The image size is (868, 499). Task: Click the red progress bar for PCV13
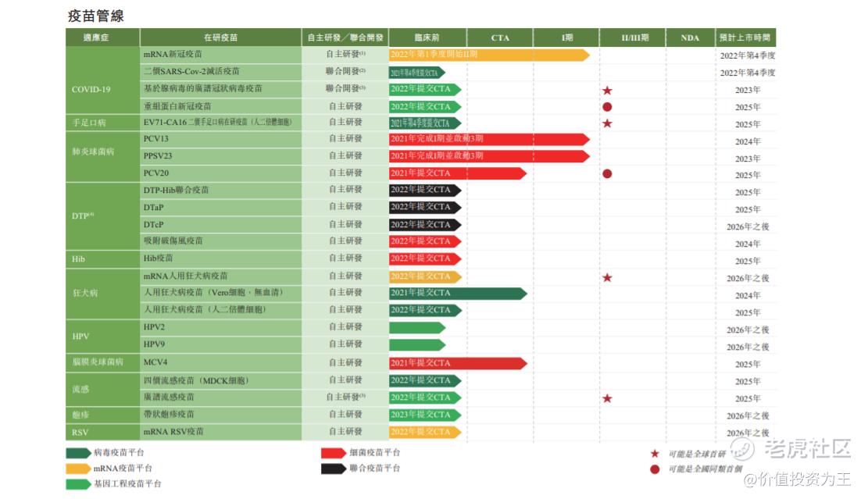[x=489, y=139]
